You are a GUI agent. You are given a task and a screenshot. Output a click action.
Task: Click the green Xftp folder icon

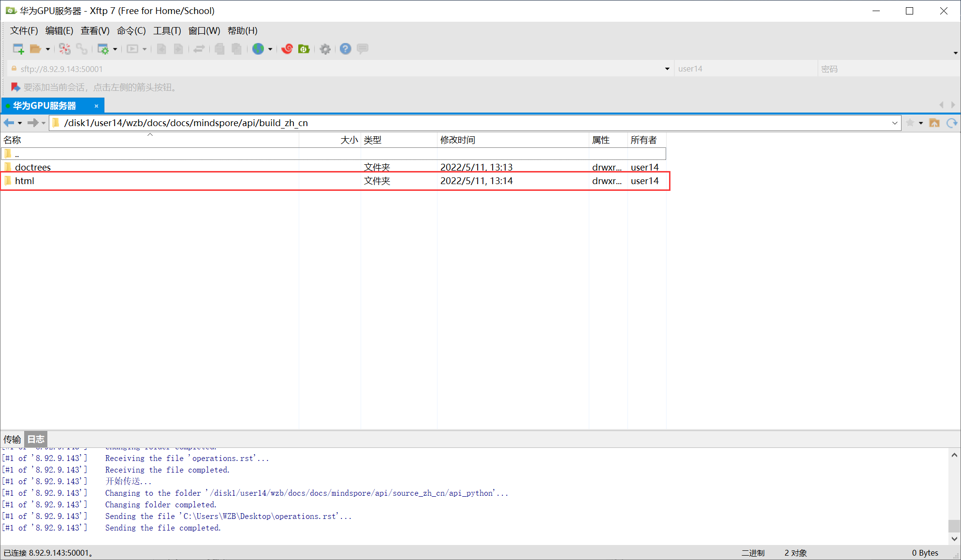click(304, 49)
